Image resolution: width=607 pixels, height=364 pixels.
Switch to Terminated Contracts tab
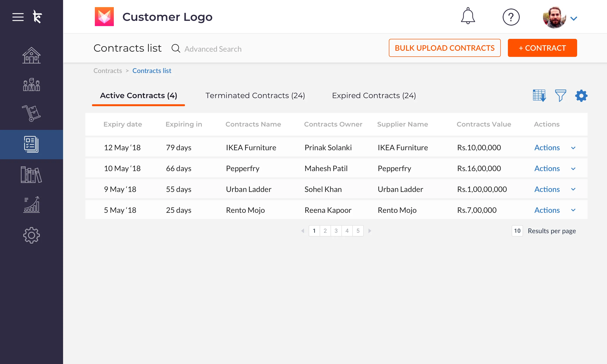coord(255,96)
